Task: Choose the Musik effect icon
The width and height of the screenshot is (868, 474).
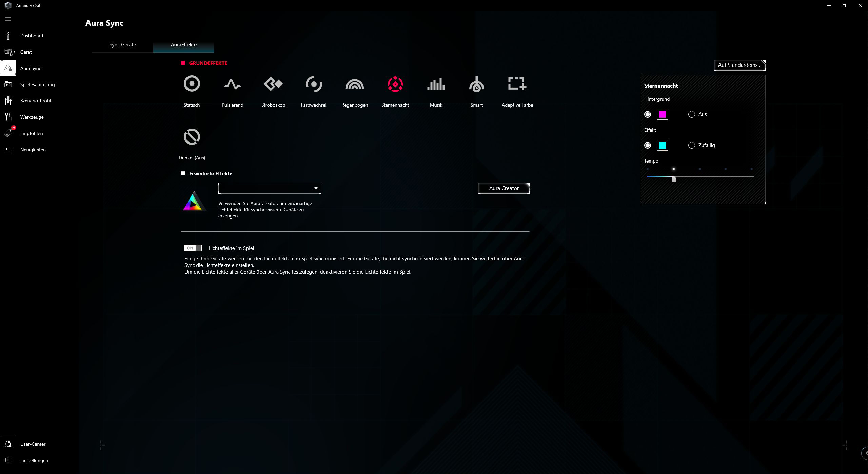Action: 436,84
